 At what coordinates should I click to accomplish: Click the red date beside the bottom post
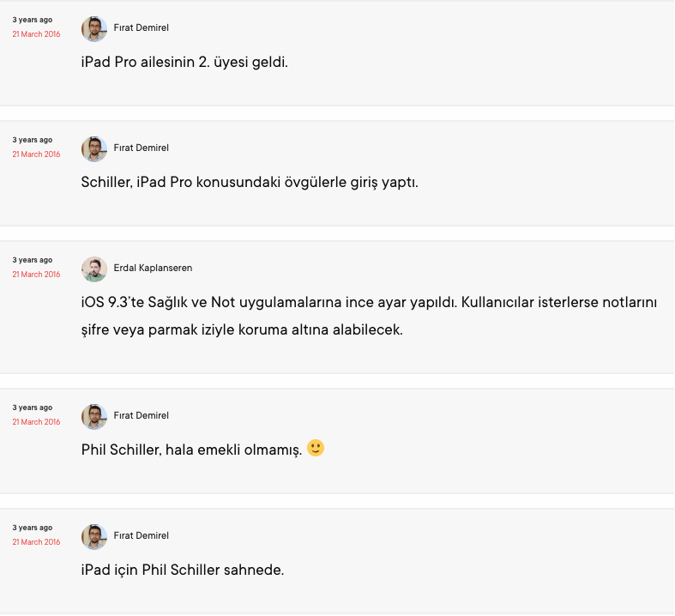(36, 542)
